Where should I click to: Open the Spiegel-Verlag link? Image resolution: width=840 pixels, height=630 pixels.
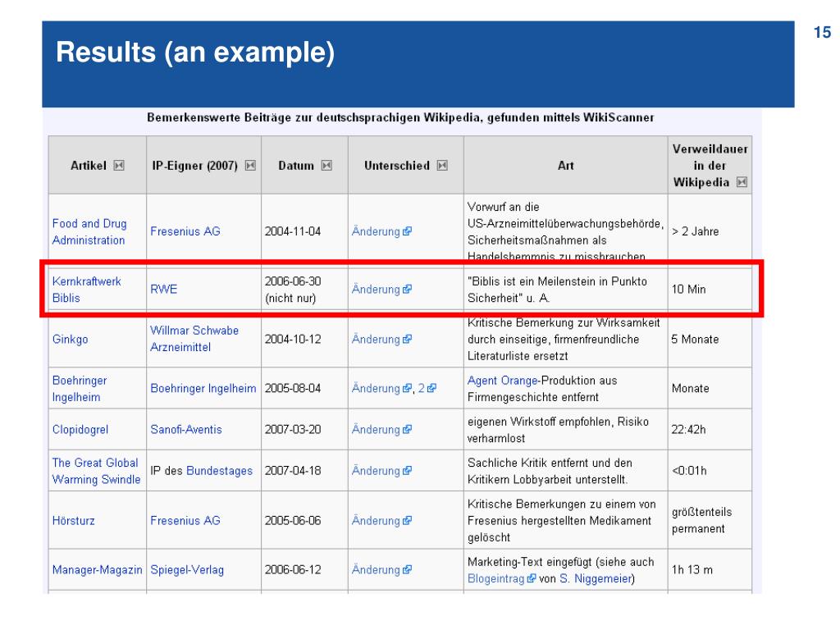(187, 570)
